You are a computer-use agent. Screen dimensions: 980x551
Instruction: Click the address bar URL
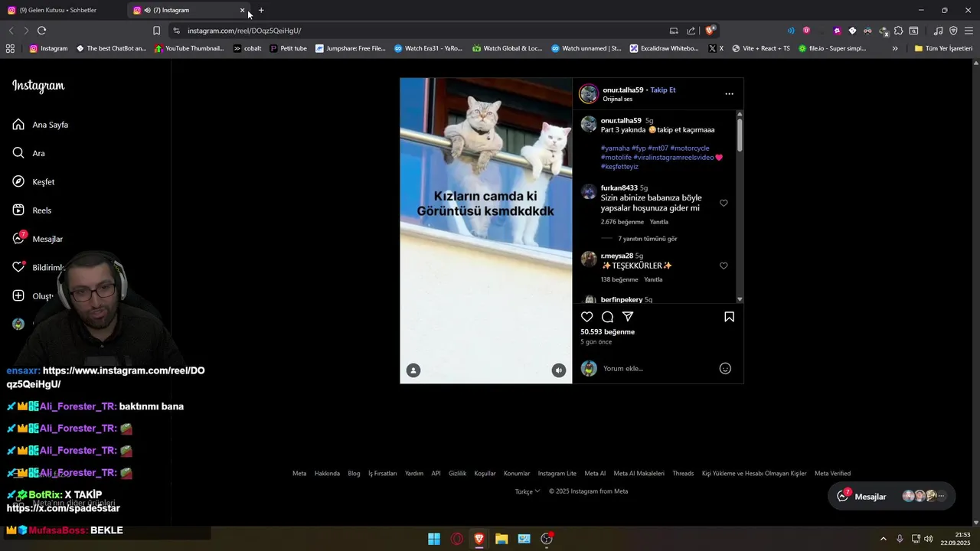pyautogui.click(x=244, y=31)
